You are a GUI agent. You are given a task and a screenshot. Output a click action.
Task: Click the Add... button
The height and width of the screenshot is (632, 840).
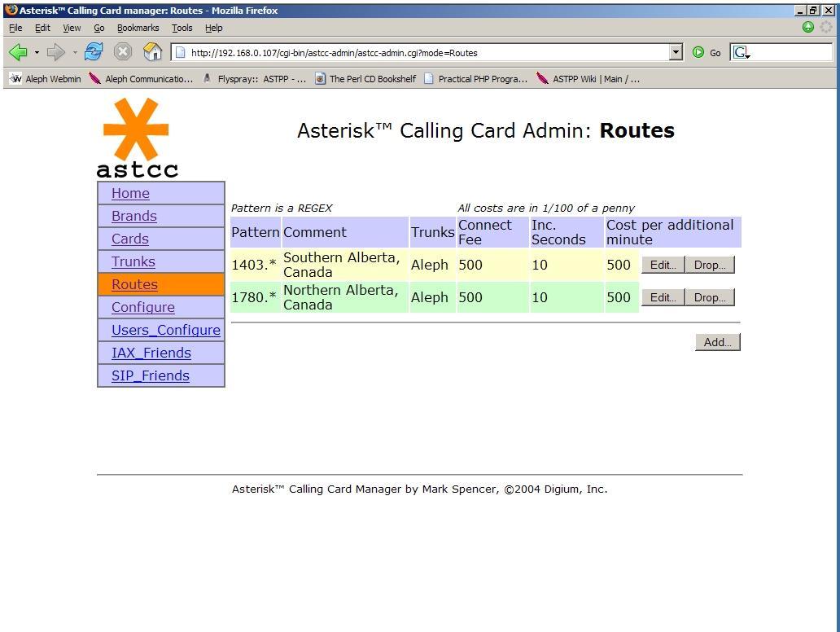coord(717,342)
